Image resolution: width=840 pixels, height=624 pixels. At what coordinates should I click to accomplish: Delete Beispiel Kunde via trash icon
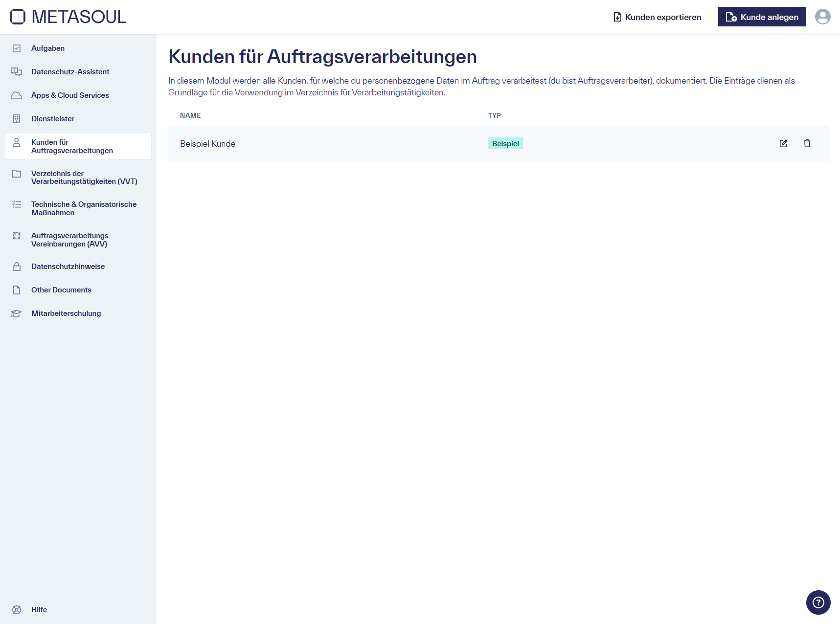[x=807, y=143]
